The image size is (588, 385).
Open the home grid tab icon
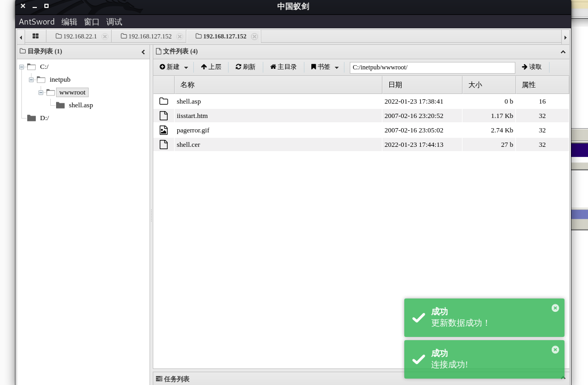coord(36,36)
